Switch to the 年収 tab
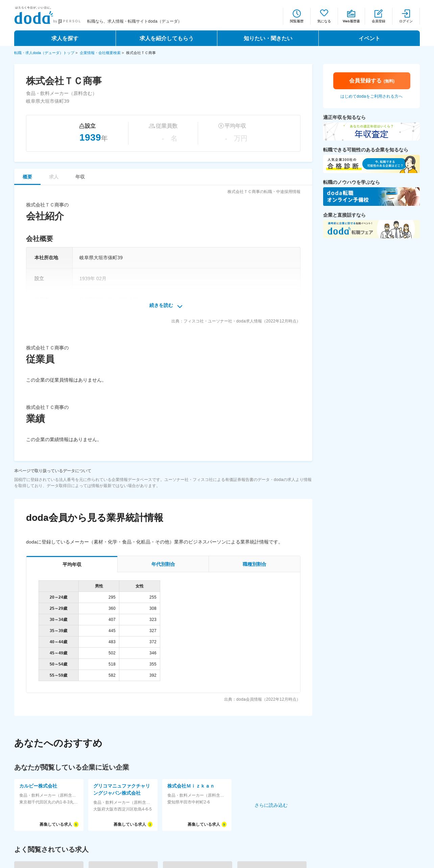Screen dimensions: 434x868 click(80, 177)
